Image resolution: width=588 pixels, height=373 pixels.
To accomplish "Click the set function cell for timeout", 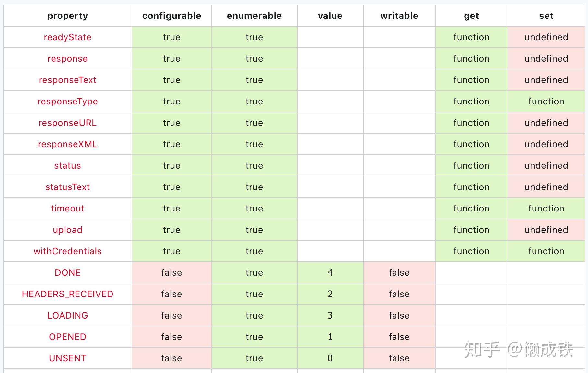I will (546, 208).
